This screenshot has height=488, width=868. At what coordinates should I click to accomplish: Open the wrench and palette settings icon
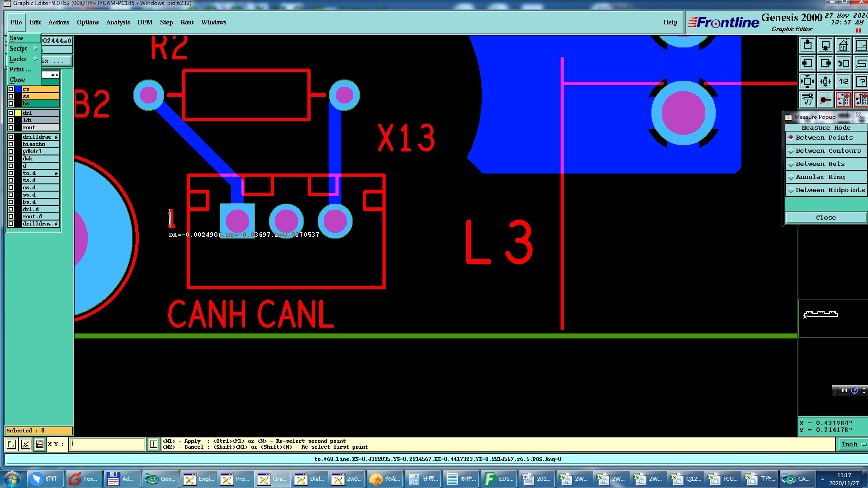(807, 99)
